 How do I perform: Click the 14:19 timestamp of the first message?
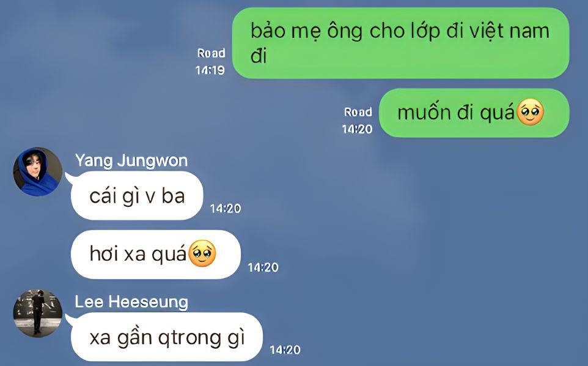210,70
